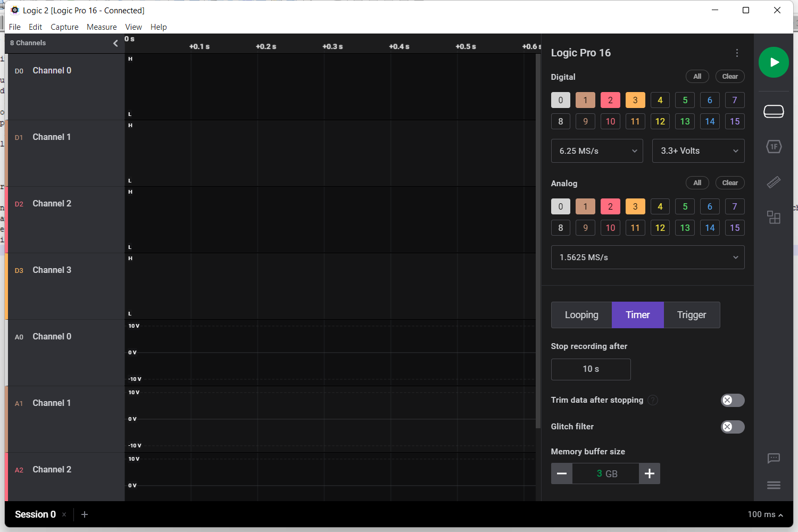
Task: Collapse the channels sidebar with chevron
Action: click(x=115, y=43)
